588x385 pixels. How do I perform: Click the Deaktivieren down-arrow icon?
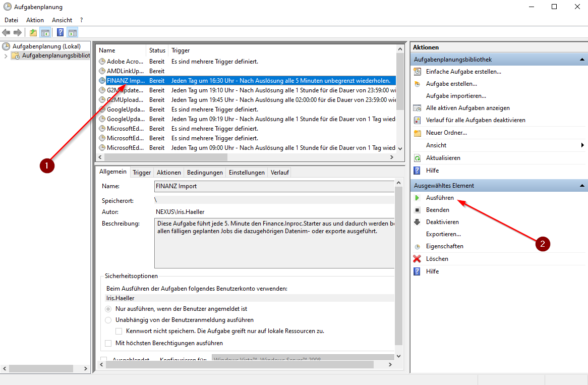tap(417, 222)
